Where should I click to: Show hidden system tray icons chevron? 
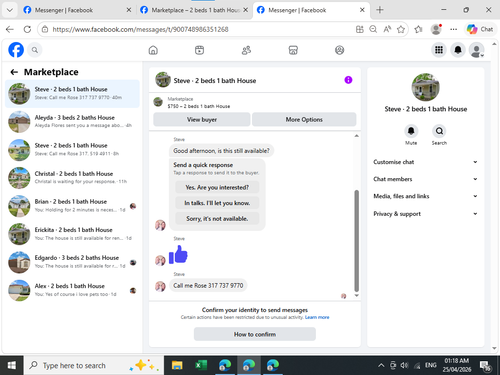point(381,366)
